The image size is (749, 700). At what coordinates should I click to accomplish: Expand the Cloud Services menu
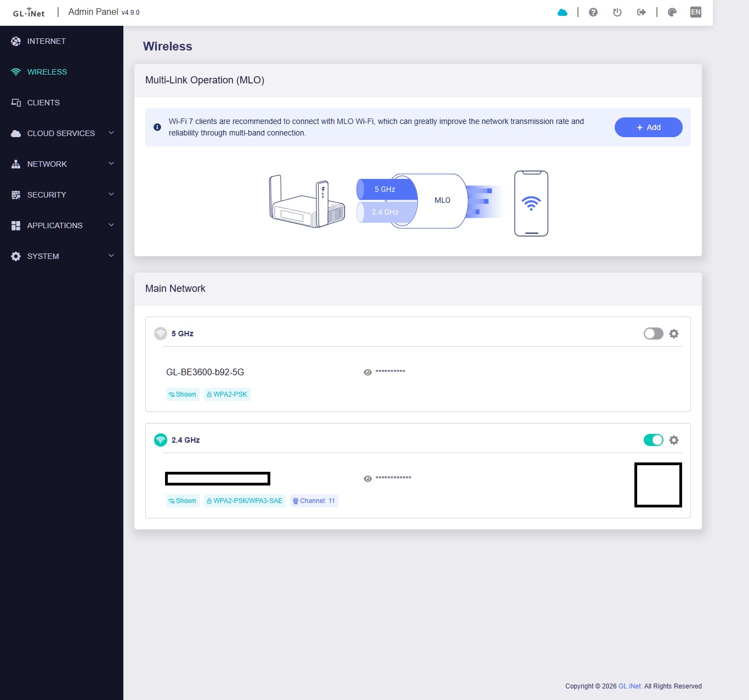point(61,133)
